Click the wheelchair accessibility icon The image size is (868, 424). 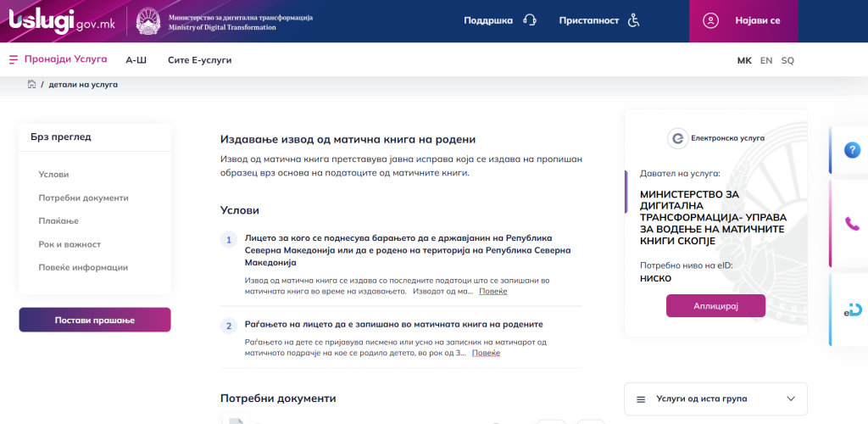[633, 20]
